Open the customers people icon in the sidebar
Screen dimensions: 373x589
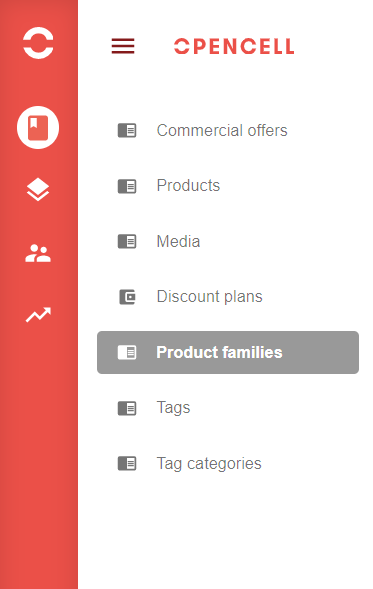pos(38,253)
